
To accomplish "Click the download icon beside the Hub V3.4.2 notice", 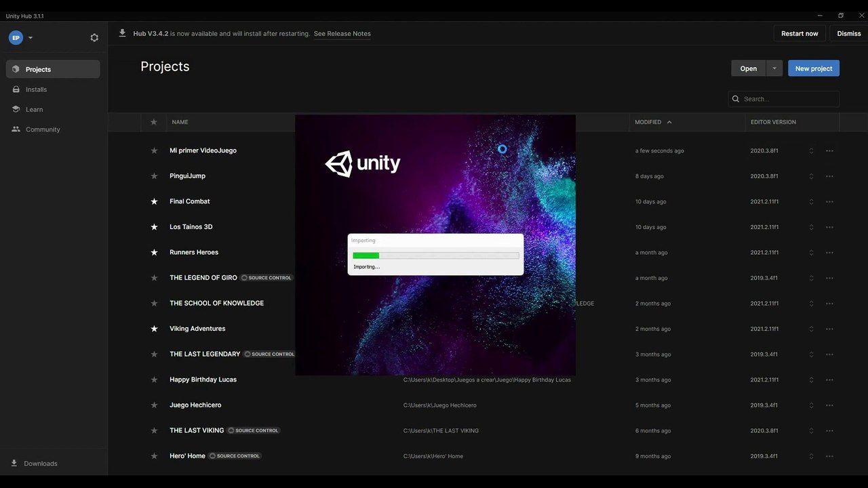I will click(x=123, y=33).
